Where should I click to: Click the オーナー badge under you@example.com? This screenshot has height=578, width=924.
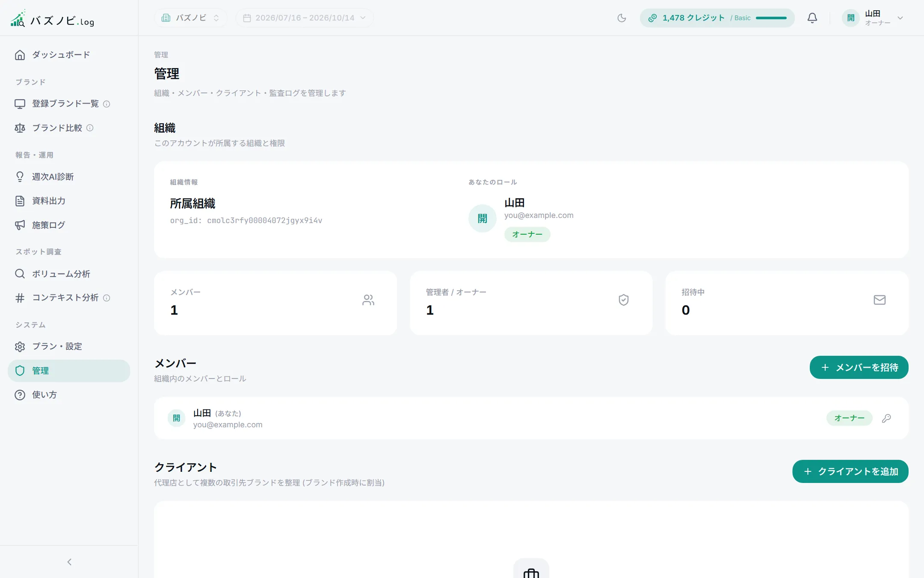pos(527,235)
